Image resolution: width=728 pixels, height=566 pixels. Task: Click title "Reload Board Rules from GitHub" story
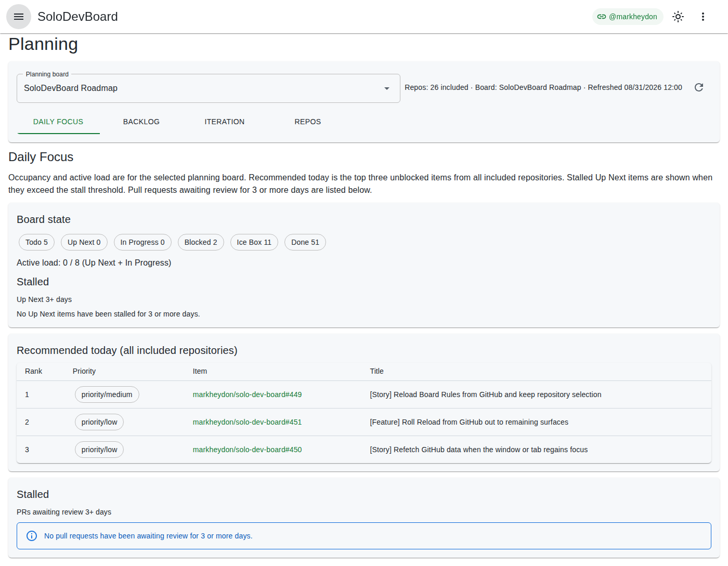pos(486,394)
